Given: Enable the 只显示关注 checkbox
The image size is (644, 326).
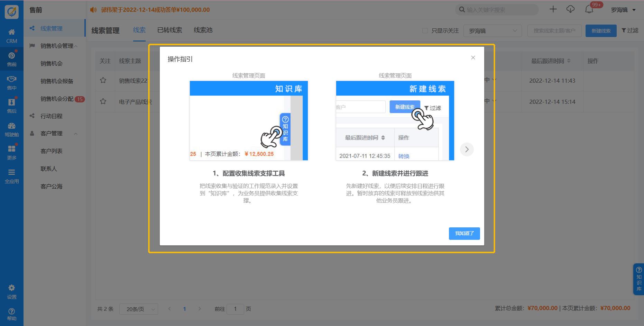Looking at the screenshot, I should [x=425, y=31].
